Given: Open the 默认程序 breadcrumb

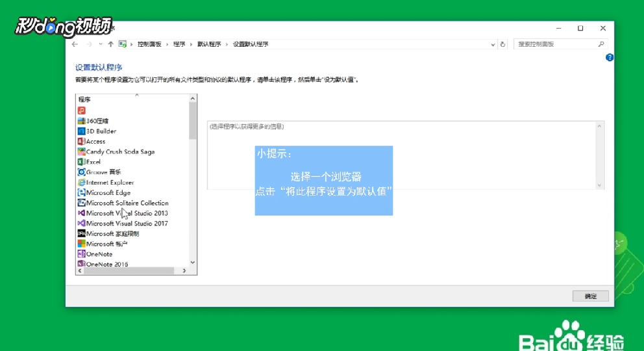Looking at the screenshot, I should coord(209,44).
